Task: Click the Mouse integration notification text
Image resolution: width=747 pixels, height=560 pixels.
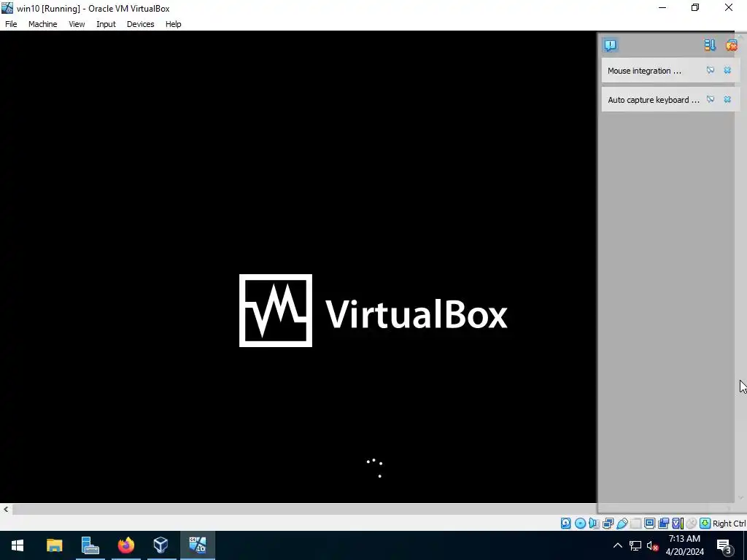Action: click(644, 71)
